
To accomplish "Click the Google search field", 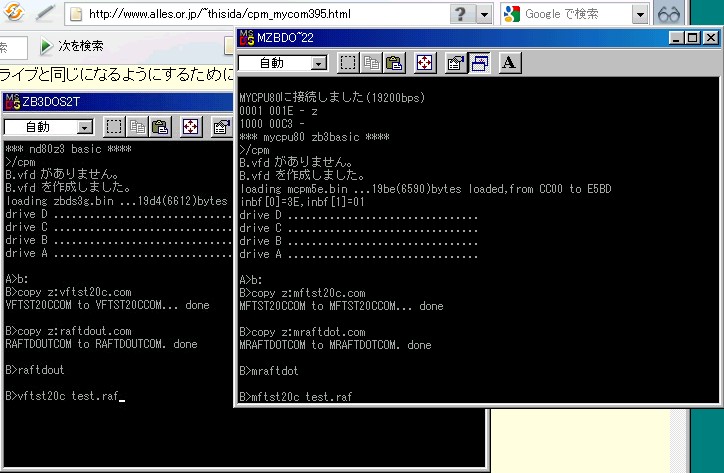I will pyautogui.click(x=577, y=14).
